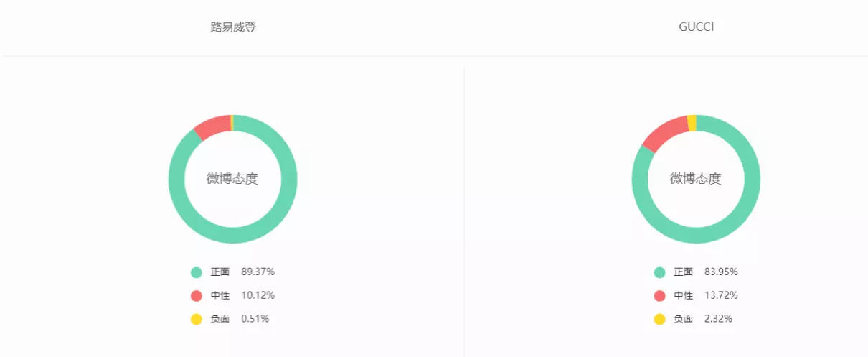Toggle 正面 89.37% legend entry

pyautogui.click(x=233, y=272)
